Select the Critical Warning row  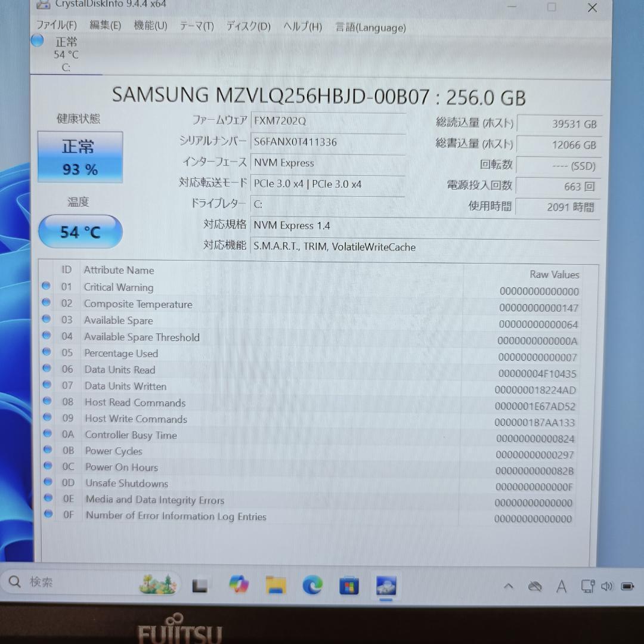pyautogui.click(x=311, y=289)
